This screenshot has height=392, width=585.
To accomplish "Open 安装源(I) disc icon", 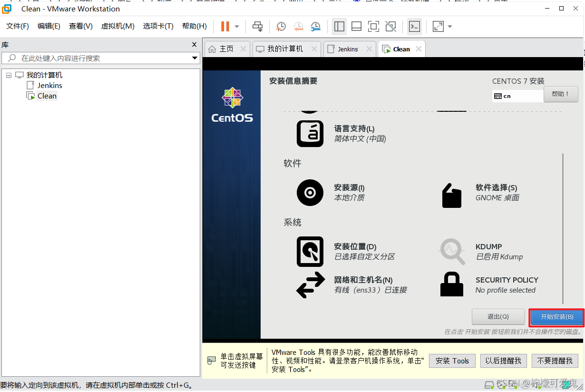I will [310, 193].
